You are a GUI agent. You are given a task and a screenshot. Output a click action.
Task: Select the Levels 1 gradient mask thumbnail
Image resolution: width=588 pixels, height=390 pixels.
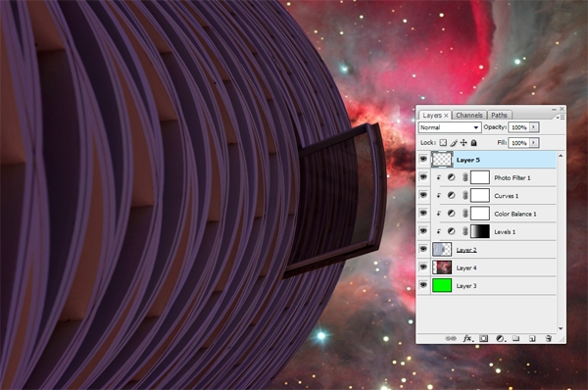pyautogui.click(x=480, y=231)
